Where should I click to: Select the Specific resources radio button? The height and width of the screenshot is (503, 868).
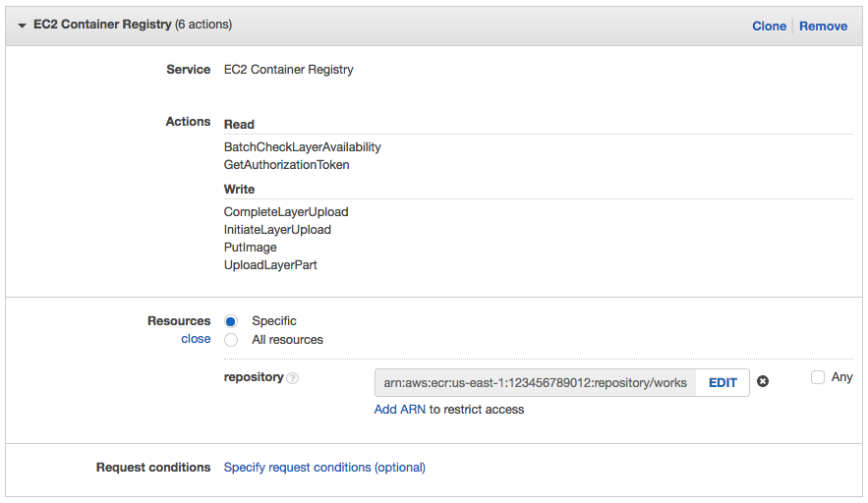point(231,321)
